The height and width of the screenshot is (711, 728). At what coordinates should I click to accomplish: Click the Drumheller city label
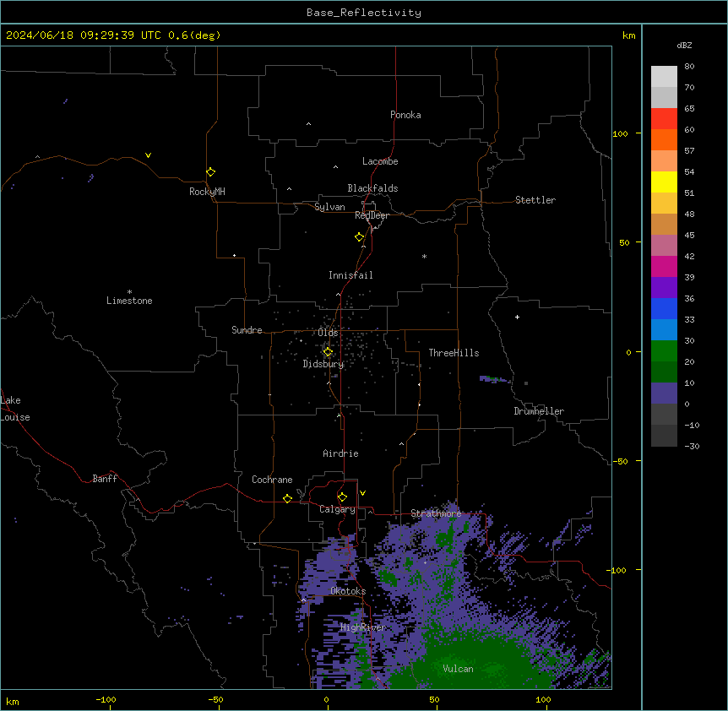click(x=539, y=411)
